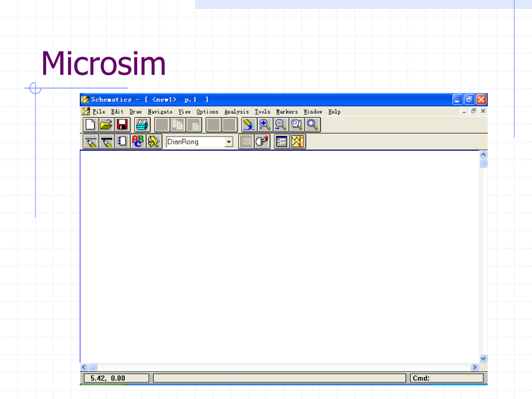This screenshot has width=532, height=399.
Task: Click the Get New Part icon
Action: pyautogui.click(x=154, y=141)
